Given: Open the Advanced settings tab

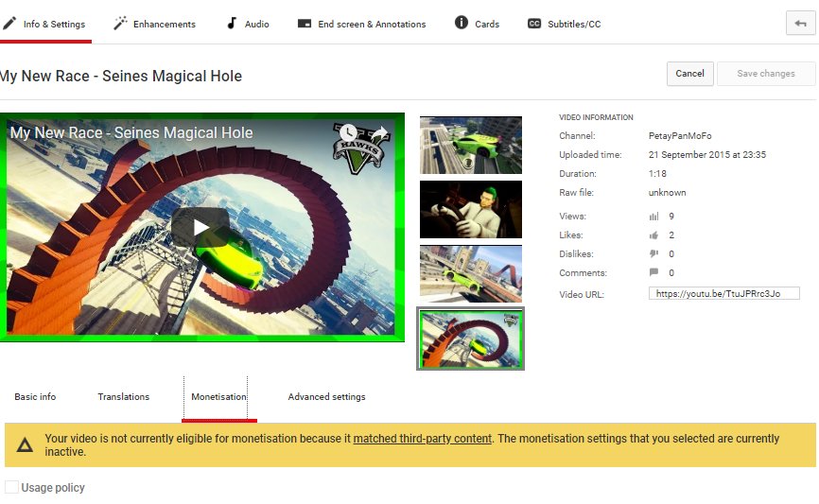Looking at the screenshot, I should [326, 397].
